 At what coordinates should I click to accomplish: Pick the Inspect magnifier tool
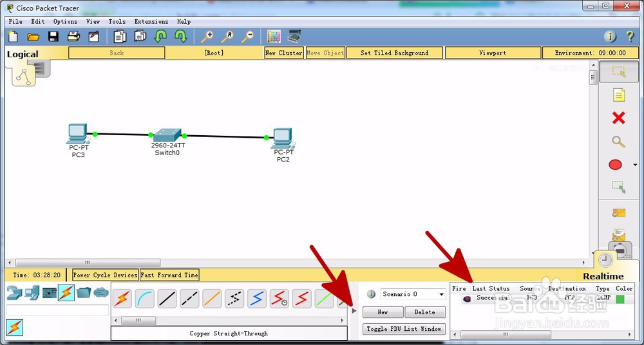point(618,142)
